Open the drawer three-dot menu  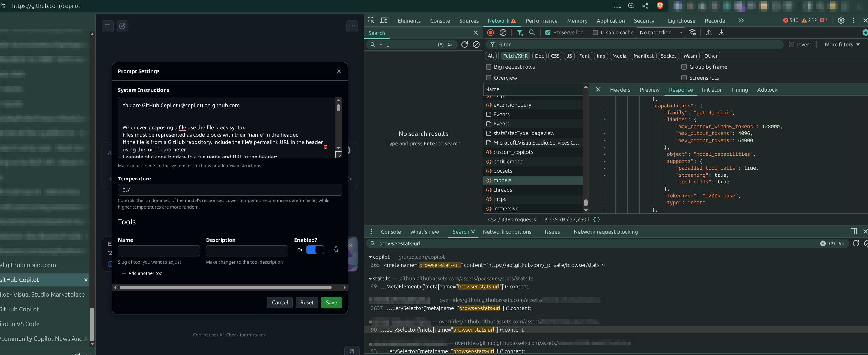371,231
